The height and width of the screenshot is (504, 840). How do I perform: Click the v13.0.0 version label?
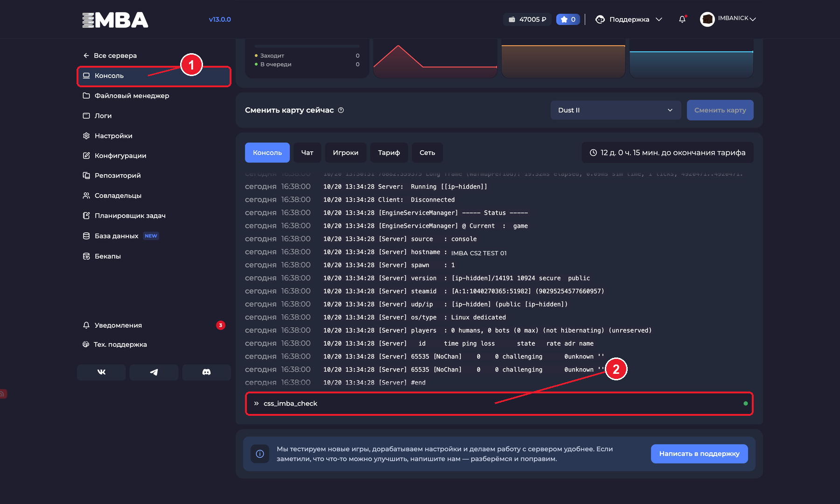pos(220,19)
